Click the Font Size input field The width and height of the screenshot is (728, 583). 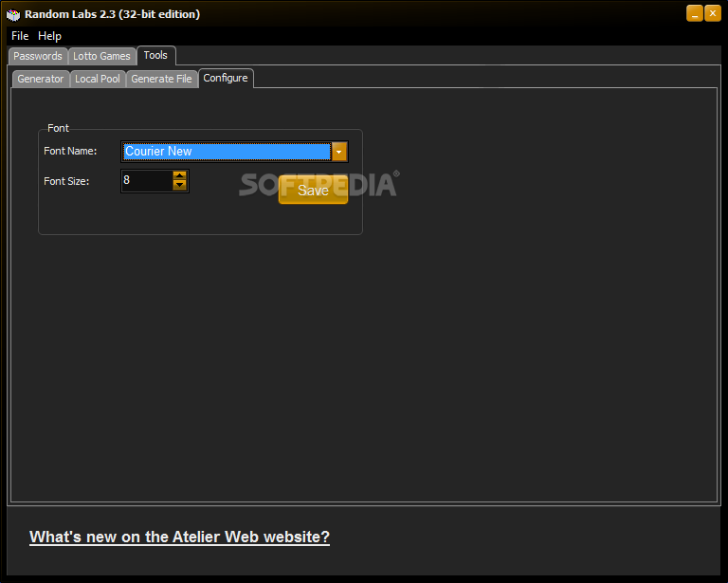pos(147,180)
